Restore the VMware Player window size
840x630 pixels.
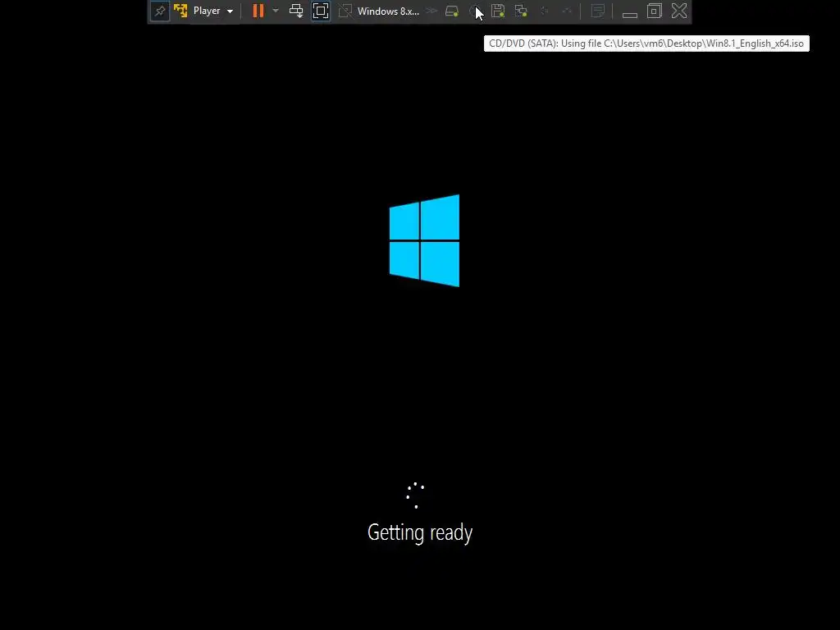point(654,11)
